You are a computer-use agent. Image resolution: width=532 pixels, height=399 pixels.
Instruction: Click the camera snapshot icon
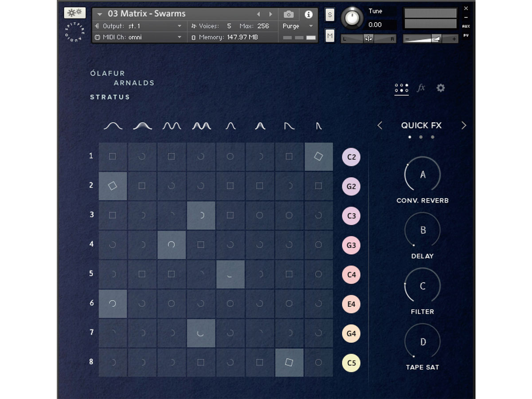289,15
